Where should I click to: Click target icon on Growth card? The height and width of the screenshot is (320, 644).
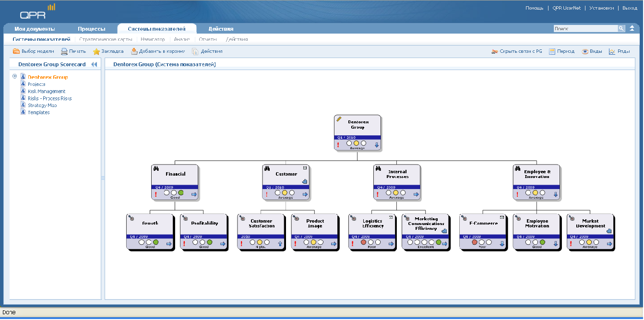click(x=131, y=218)
